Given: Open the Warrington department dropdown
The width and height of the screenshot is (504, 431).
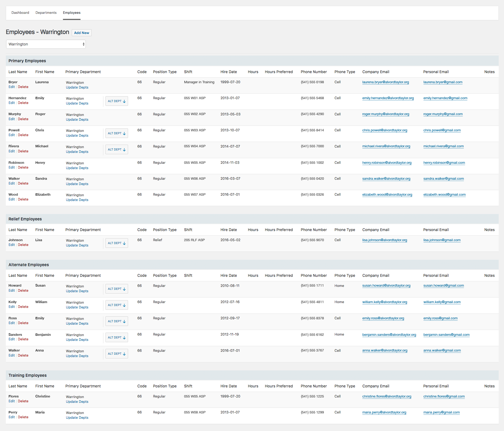Looking at the screenshot, I should (x=46, y=44).
